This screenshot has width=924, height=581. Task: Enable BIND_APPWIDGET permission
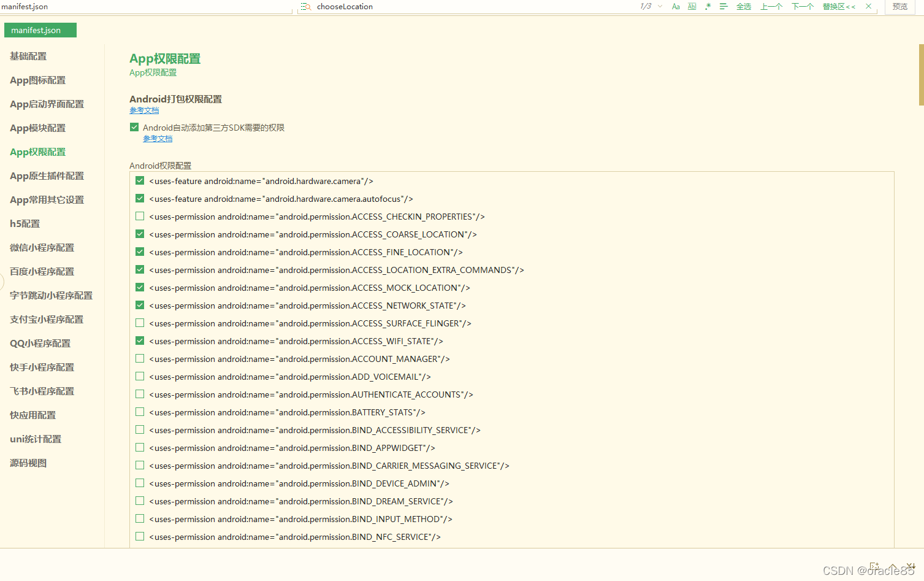[140, 447]
